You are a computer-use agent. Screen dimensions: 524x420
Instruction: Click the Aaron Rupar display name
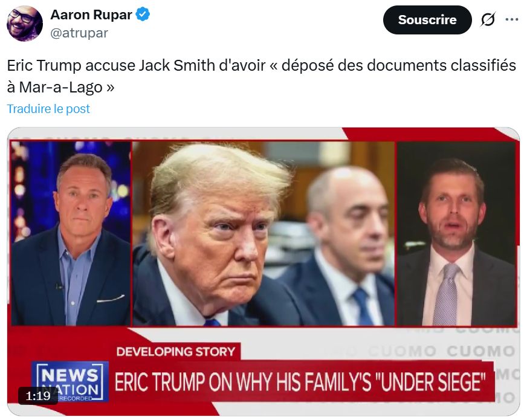[x=91, y=15]
